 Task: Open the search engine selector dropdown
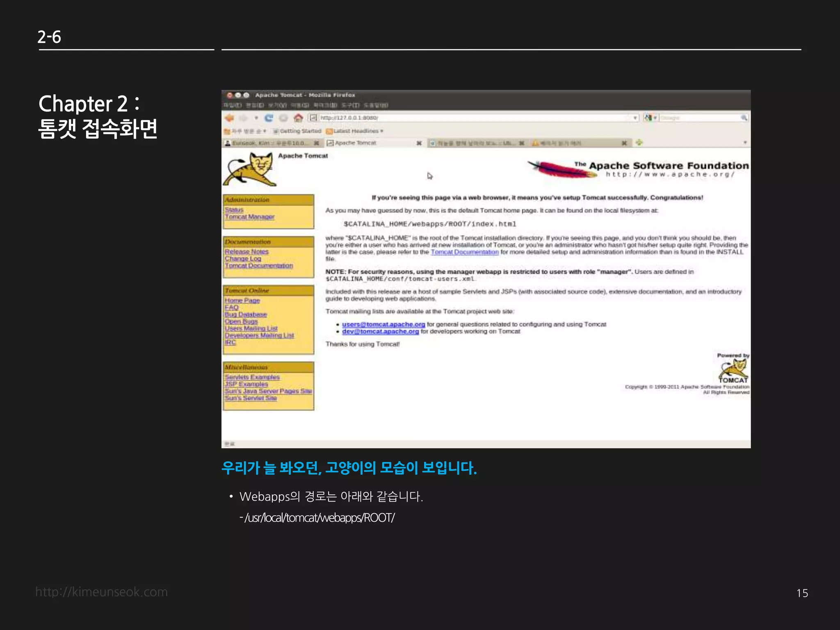651,118
